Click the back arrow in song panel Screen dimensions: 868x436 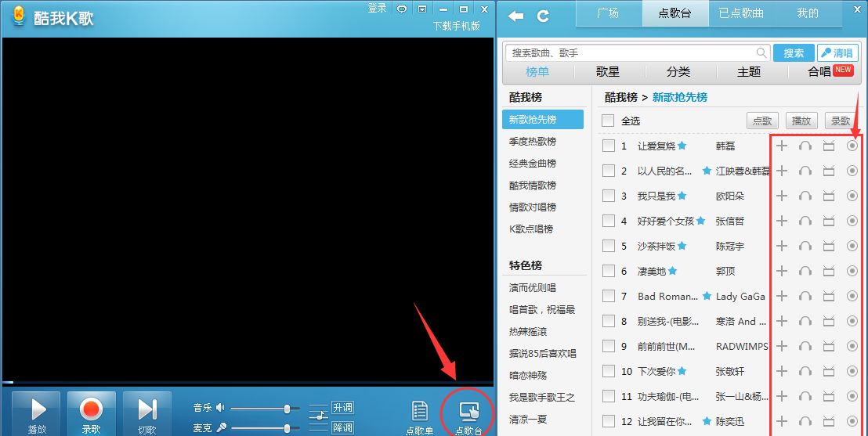click(515, 16)
